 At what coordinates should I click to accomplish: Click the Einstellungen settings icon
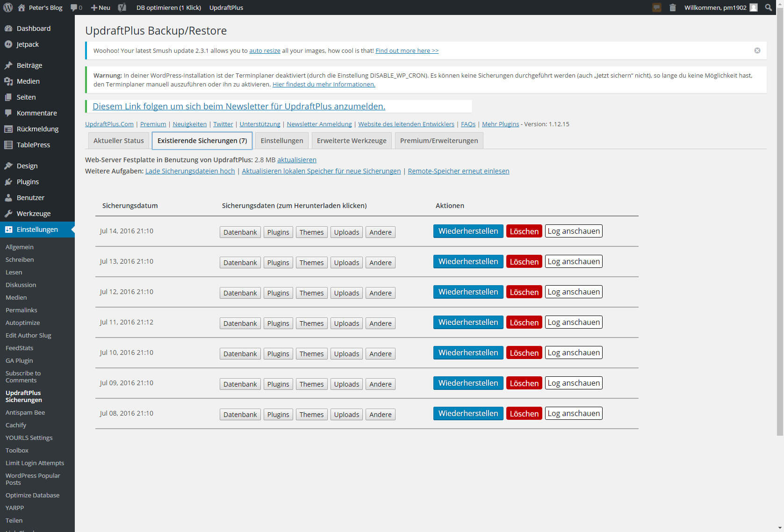click(8, 230)
